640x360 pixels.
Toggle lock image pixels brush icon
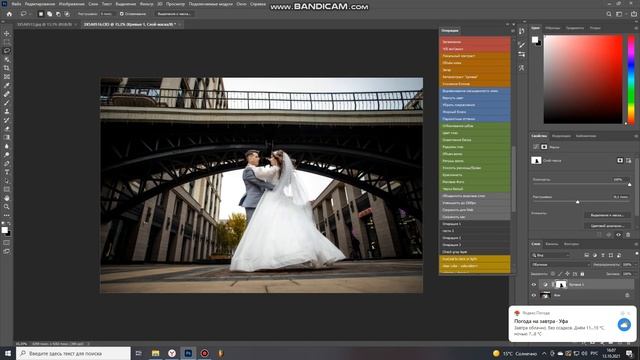[560, 274]
